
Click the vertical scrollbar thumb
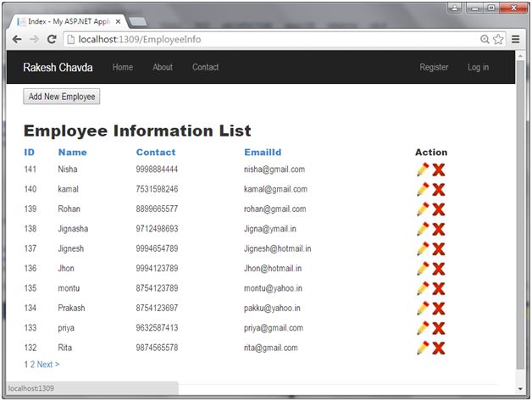pyautogui.click(x=520, y=214)
